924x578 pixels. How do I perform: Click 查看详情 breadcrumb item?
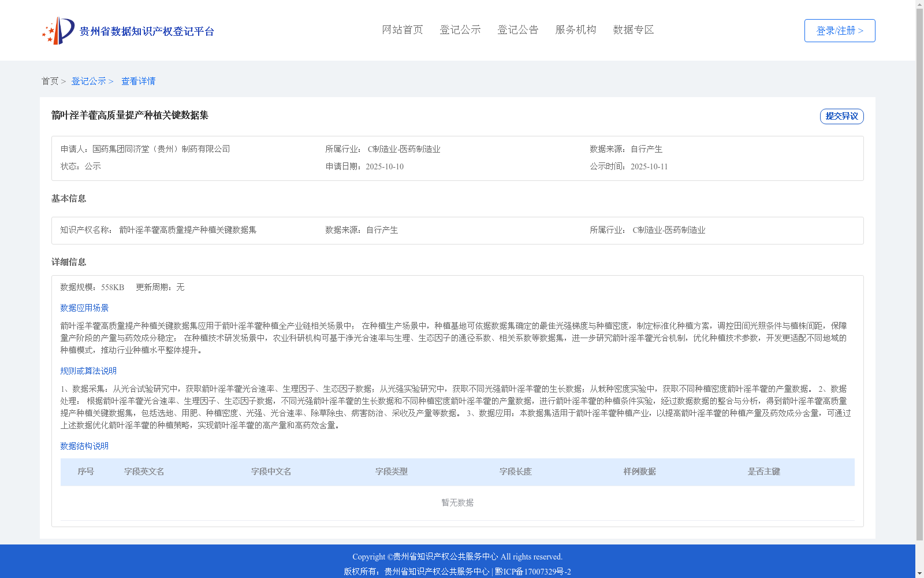138,81
